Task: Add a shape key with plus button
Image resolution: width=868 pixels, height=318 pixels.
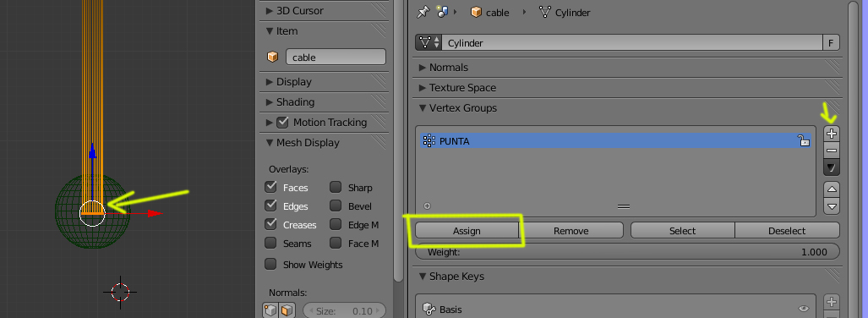Action: coord(832,303)
